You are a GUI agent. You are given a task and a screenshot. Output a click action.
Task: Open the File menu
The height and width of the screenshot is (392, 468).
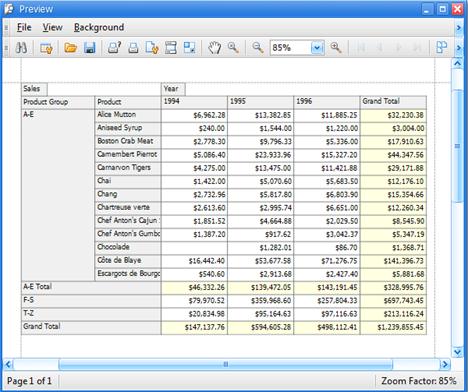24,27
